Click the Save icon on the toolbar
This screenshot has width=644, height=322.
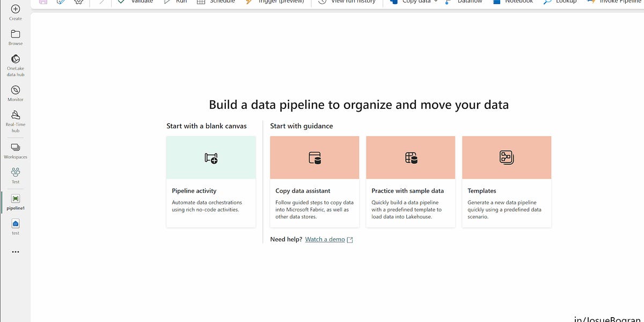point(42,2)
